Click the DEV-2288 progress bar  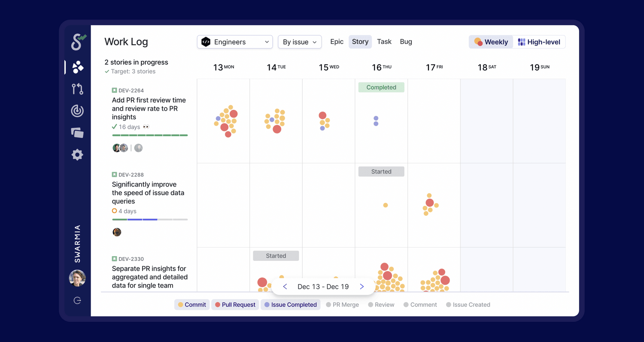pyautogui.click(x=149, y=219)
